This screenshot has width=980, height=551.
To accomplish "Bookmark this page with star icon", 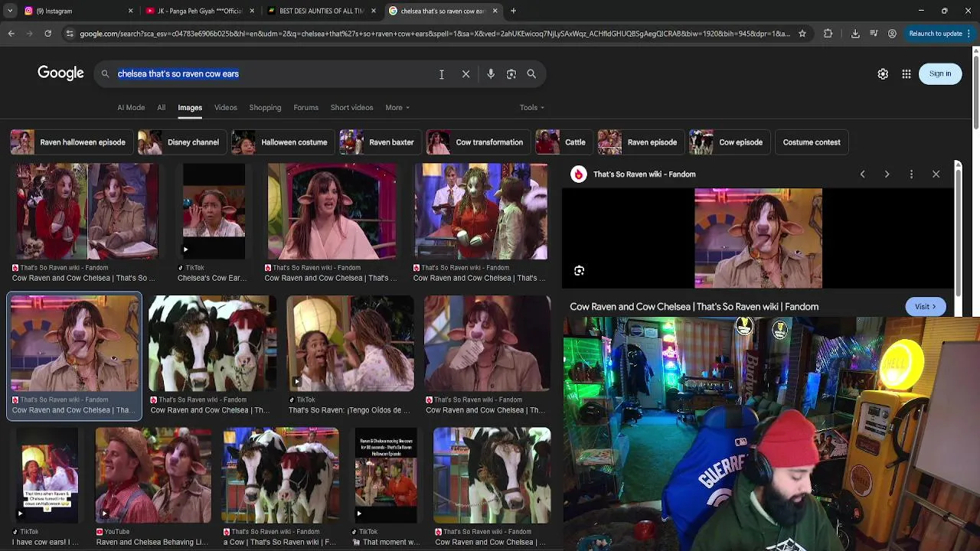I will (802, 34).
